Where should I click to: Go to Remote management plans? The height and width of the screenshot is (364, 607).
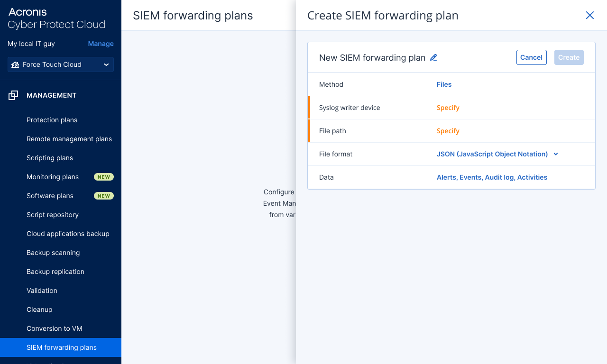coord(69,139)
